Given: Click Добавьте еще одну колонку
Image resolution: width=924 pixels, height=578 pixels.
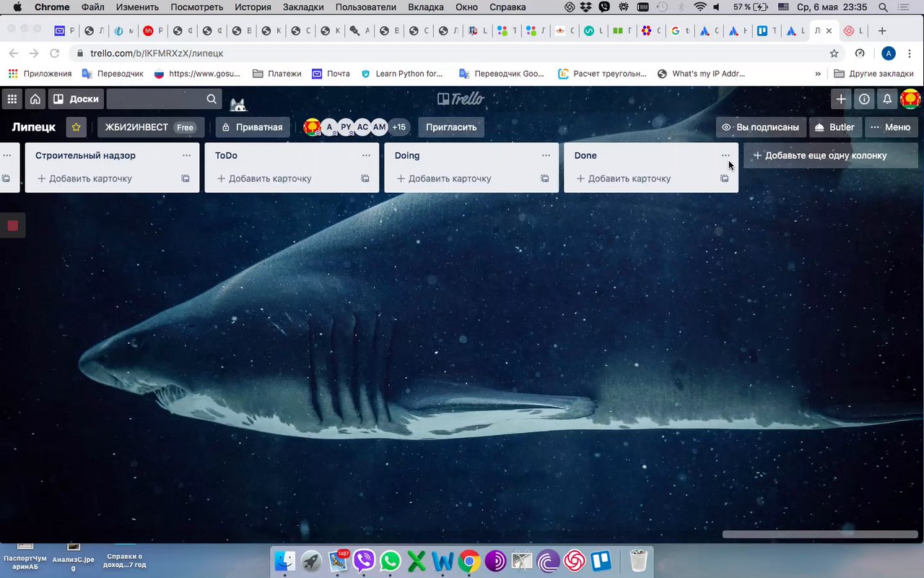Looking at the screenshot, I should click(x=831, y=155).
